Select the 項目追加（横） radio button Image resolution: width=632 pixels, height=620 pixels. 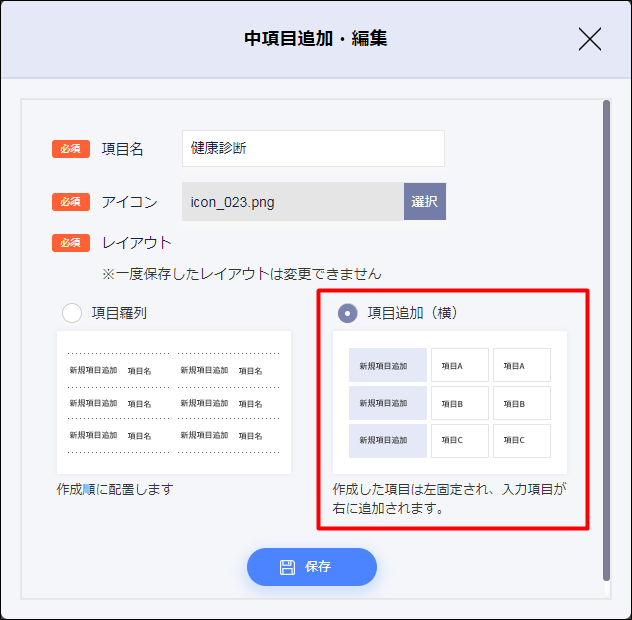pyautogui.click(x=347, y=313)
